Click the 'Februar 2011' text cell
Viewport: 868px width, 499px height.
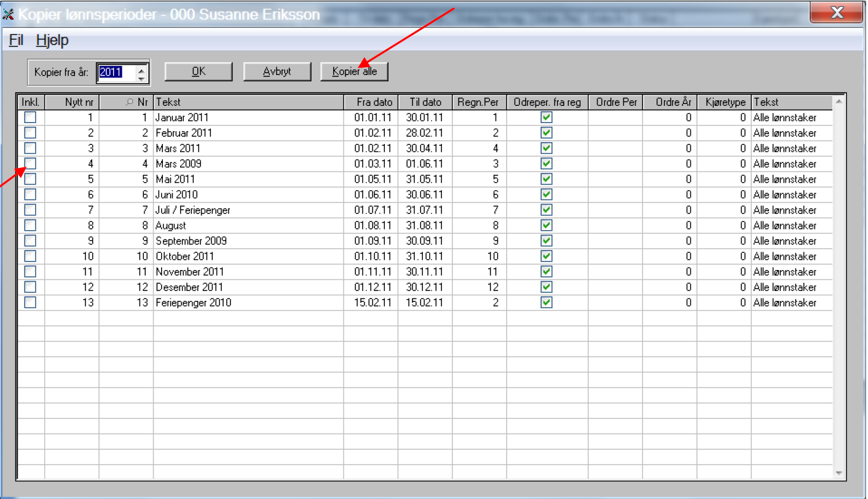click(x=248, y=133)
